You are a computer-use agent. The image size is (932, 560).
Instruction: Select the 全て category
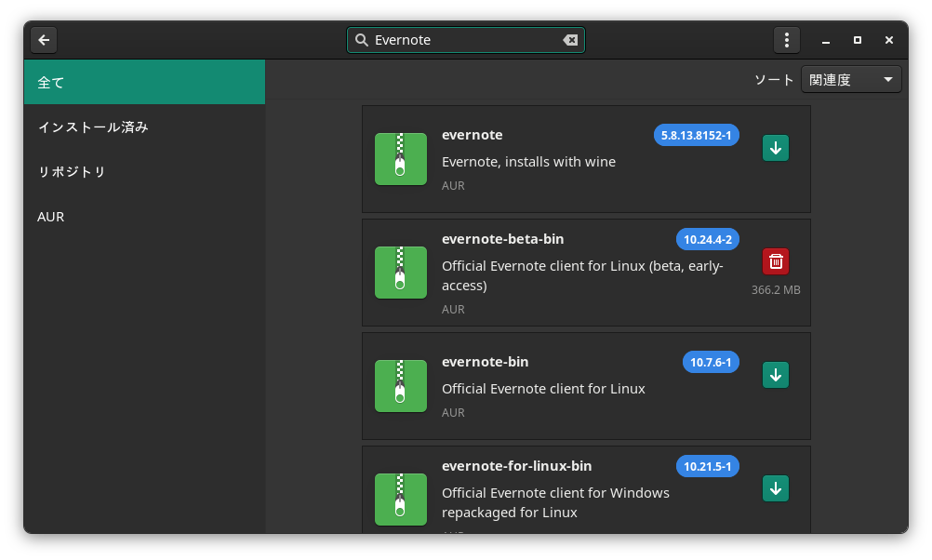click(144, 82)
